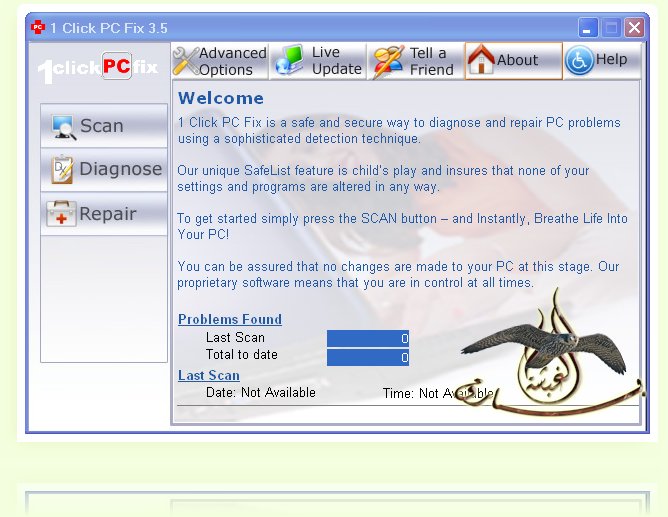Click the red PC cross title bar icon
668x517 pixels.
point(38,27)
